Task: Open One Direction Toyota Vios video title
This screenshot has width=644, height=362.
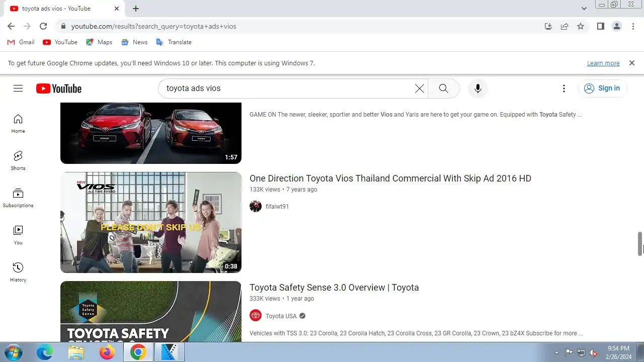Action: point(390,178)
